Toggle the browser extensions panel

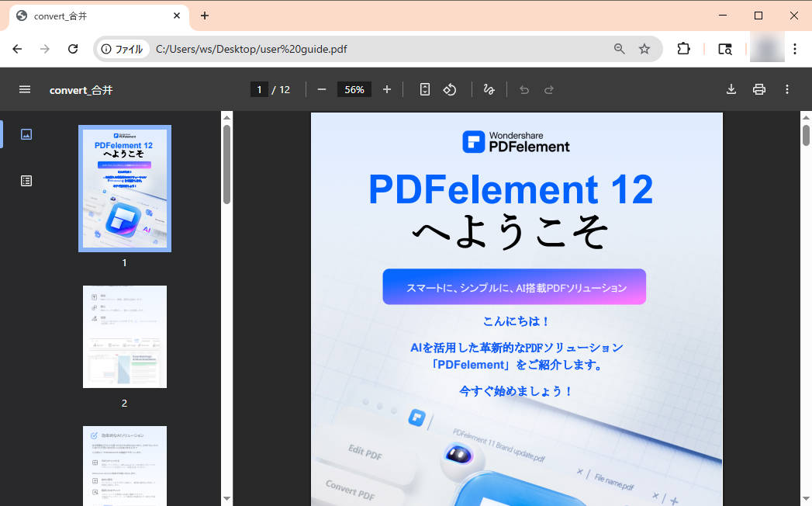683,48
